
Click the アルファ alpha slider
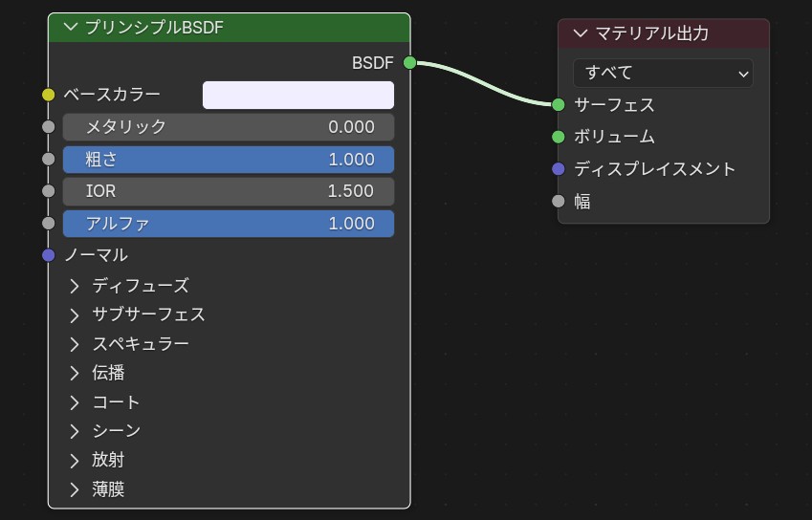tap(229, 224)
